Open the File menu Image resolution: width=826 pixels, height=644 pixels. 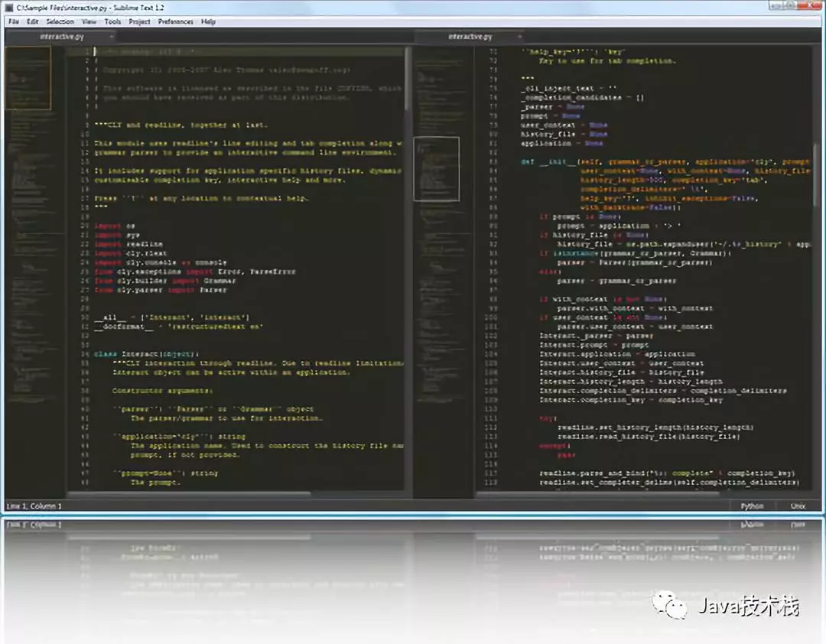click(x=13, y=21)
